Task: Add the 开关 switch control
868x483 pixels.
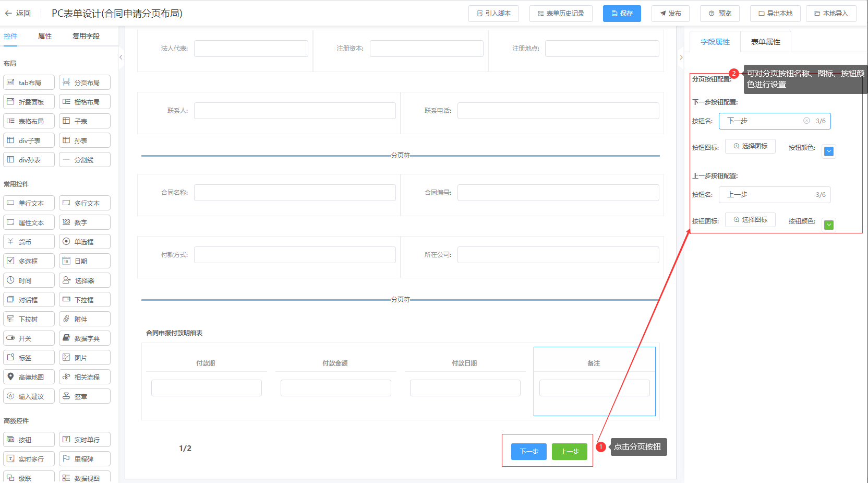Action: [29, 338]
